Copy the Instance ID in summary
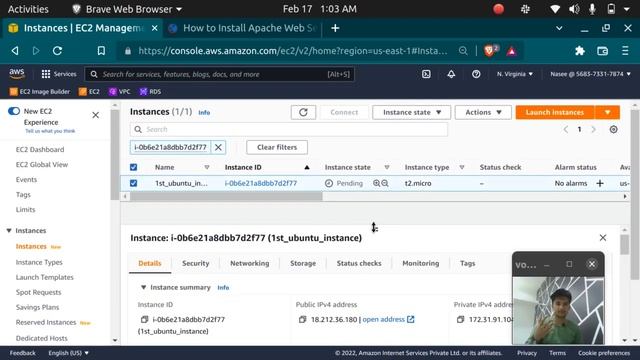Screen dimensions: 640x360 [x=144, y=319]
